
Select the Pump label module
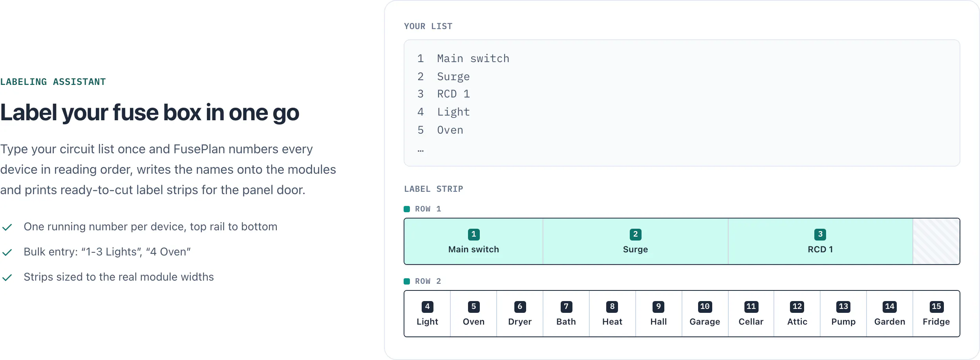click(x=843, y=314)
